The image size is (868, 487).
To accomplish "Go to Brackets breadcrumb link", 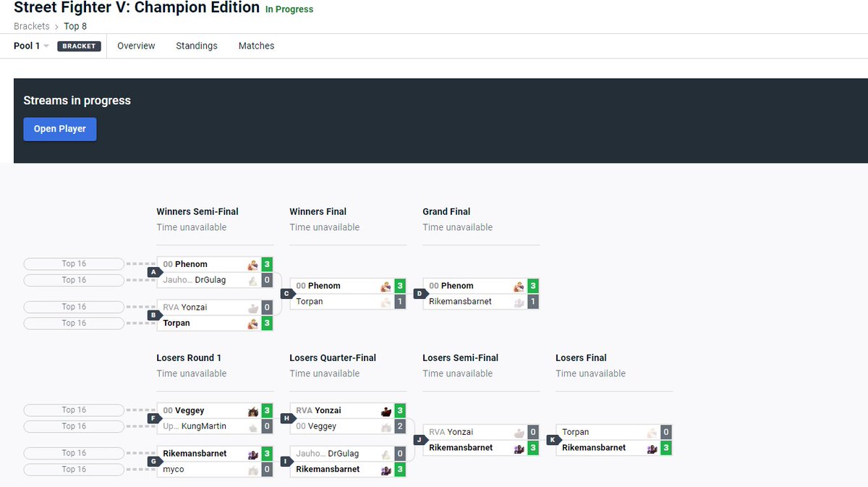I will pos(32,26).
